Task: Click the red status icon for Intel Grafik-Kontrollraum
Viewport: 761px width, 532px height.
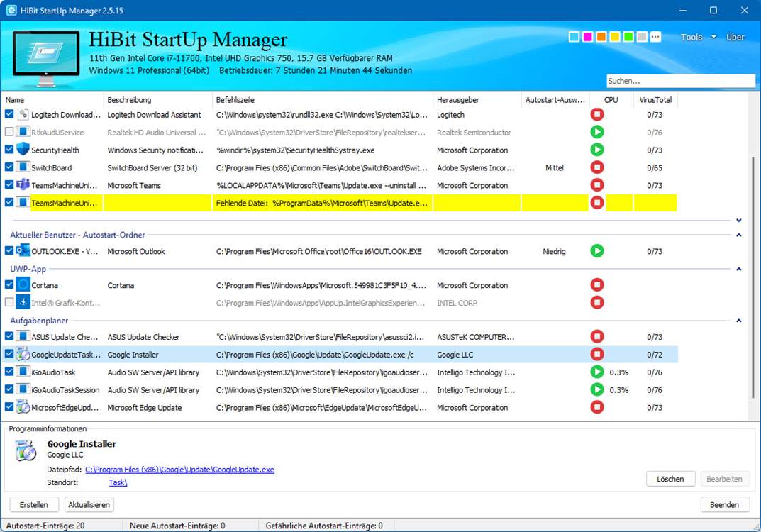Action: click(x=597, y=302)
